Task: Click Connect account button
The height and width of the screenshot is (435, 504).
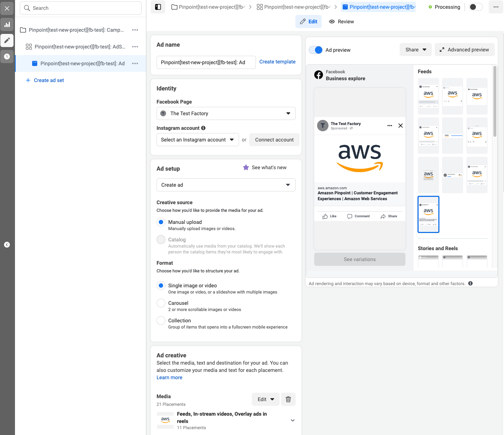Action: pyautogui.click(x=274, y=140)
